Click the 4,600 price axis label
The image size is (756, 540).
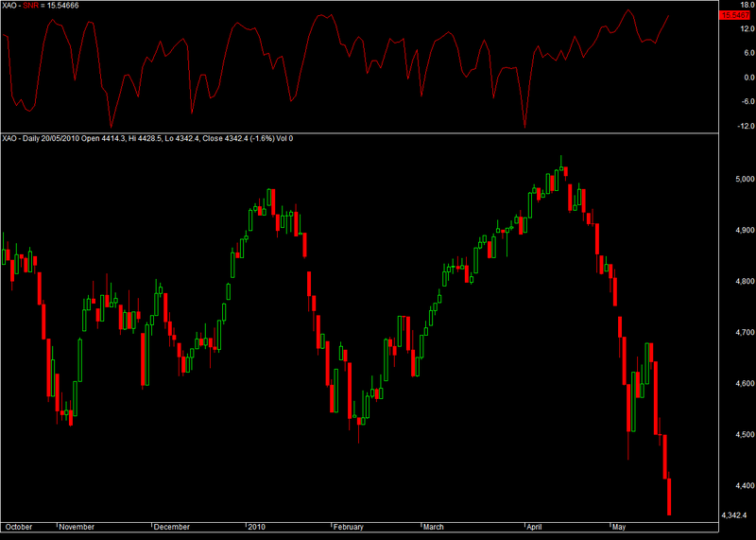click(745, 384)
